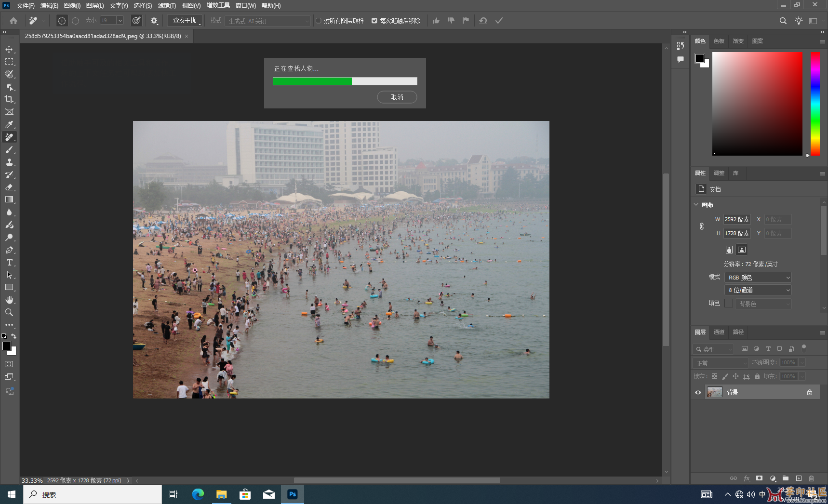The width and height of the screenshot is (828, 504).
Task: Open Microsoft Edge from the taskbar
Action: click(x=198, y=494)
